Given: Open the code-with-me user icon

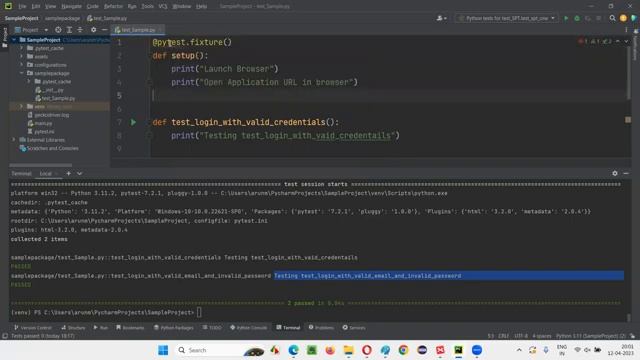Looking at the screenshot, I should (x=441, y=18).
